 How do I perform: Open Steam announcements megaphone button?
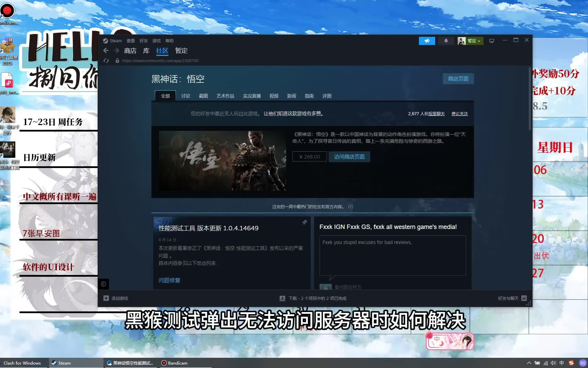click(427, 41)
